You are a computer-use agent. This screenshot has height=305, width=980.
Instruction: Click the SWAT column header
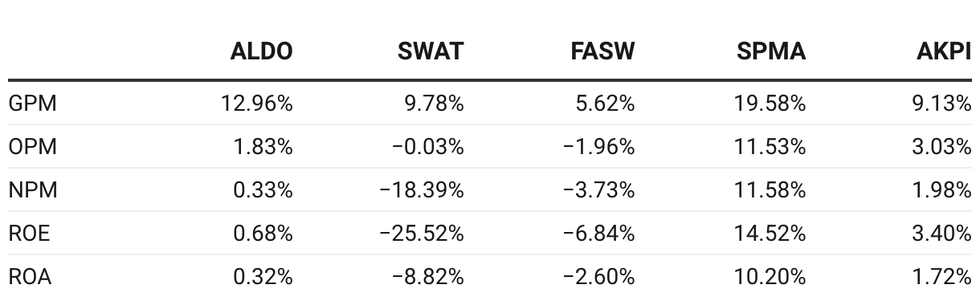(431, 52)
